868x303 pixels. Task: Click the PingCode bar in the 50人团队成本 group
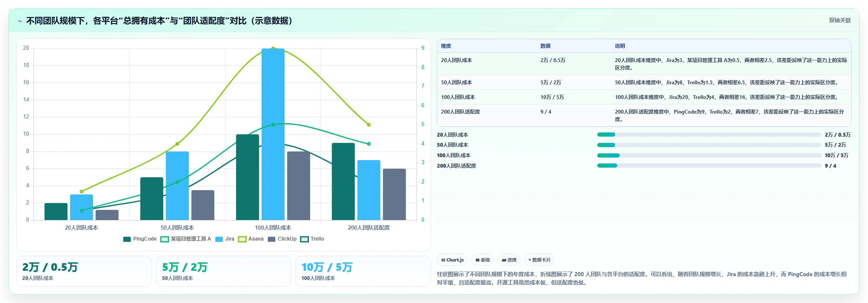tap(152, 199)
